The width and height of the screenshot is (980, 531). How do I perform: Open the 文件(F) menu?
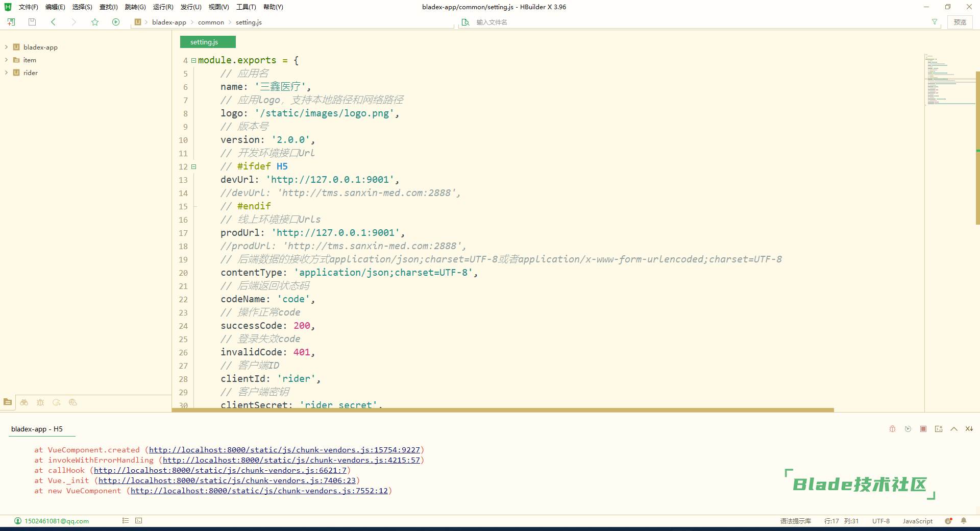coord(29,7)
